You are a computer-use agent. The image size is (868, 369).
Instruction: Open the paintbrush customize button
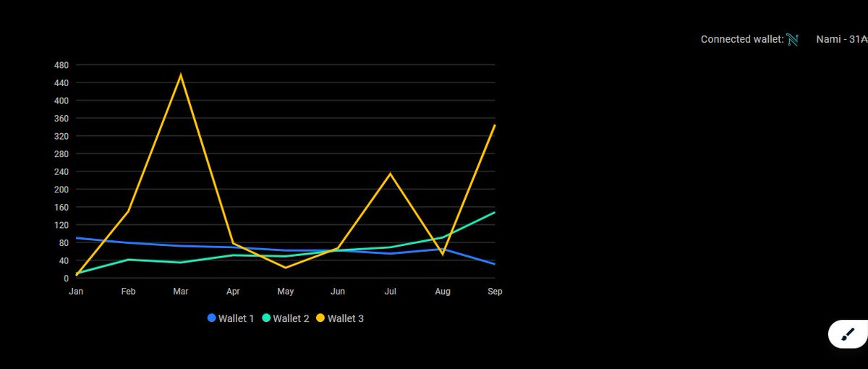tap(848, 334)
